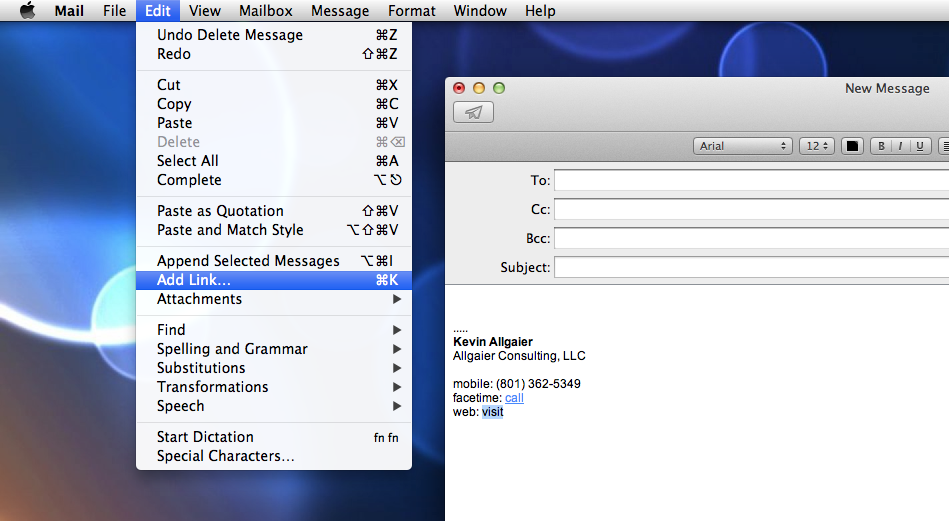Click into the To: address field
Viewport: 949px width, 521px height.
[x=752, y=180]
